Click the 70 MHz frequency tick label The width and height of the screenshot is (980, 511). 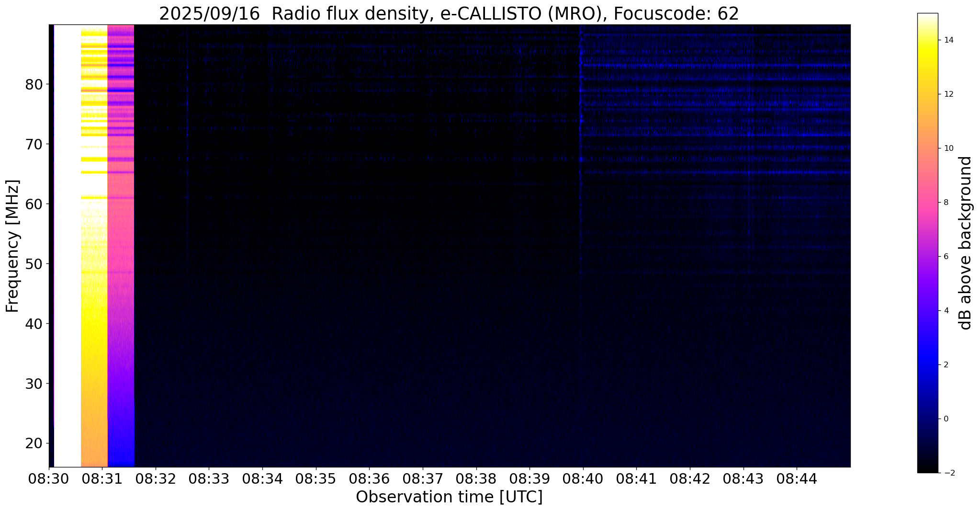(34, 145)
